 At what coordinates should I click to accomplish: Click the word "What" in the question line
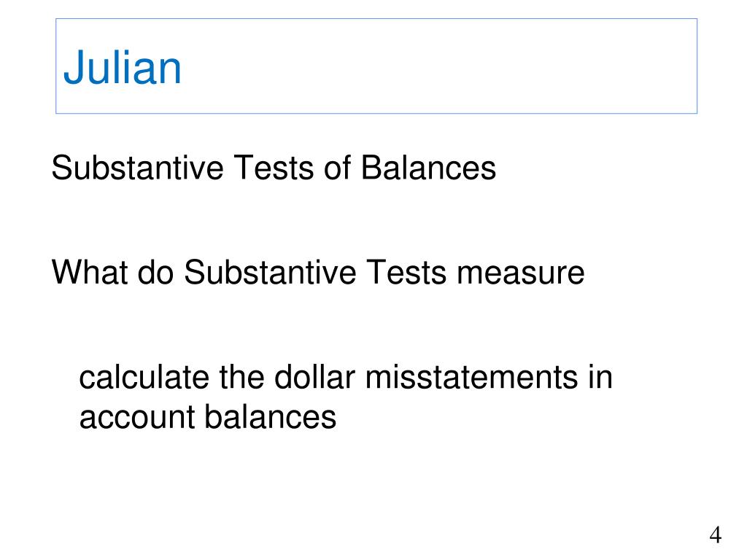90,273
